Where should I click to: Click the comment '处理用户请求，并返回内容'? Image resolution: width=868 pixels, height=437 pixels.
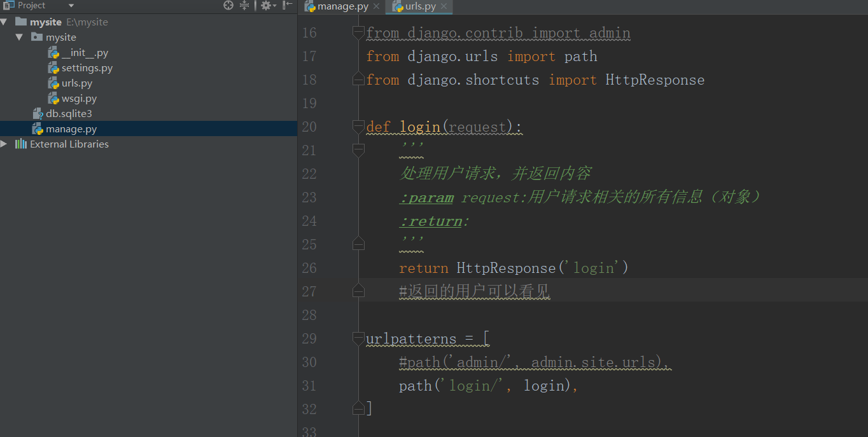point(495,174)
